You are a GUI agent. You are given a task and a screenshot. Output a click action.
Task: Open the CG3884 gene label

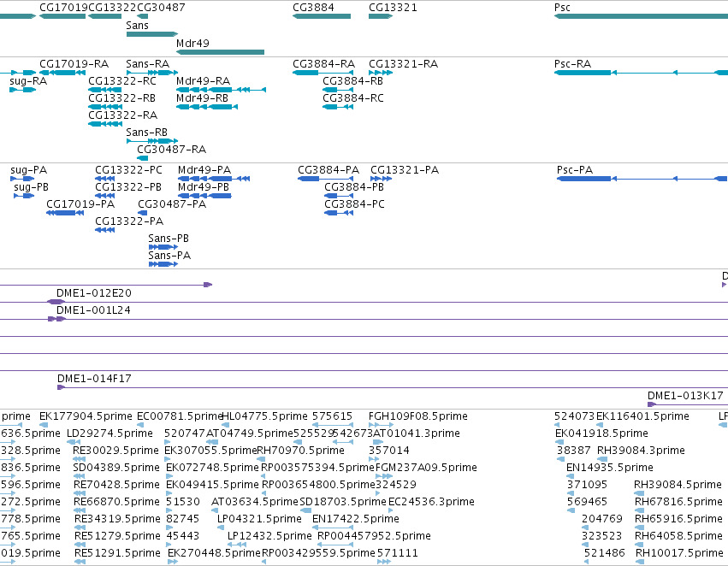pos(313,8)
